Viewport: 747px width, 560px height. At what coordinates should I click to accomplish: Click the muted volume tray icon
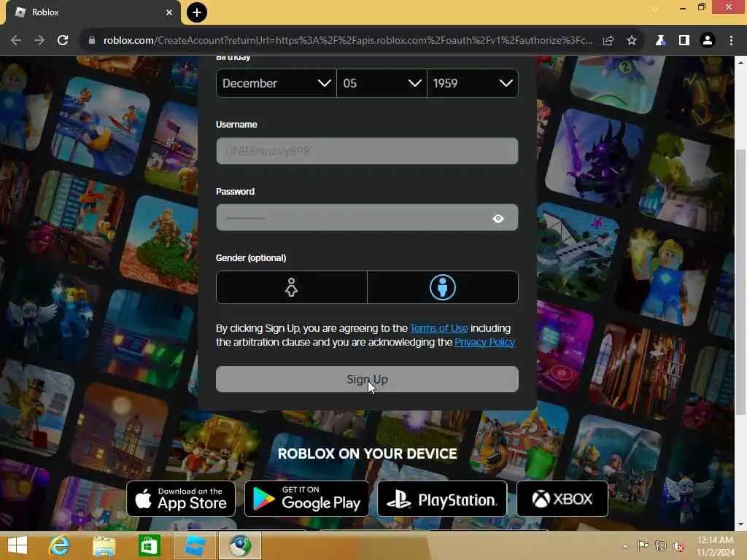678,546
